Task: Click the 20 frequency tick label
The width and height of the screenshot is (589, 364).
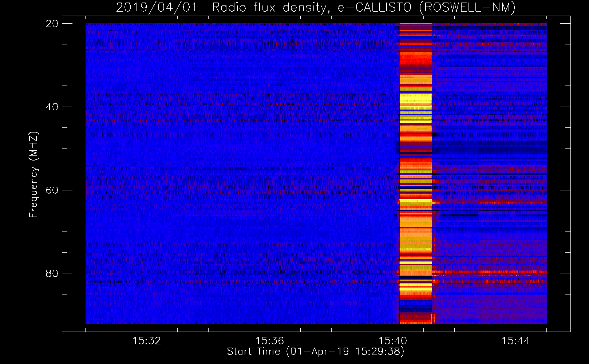Action: (x=52, y=24)
